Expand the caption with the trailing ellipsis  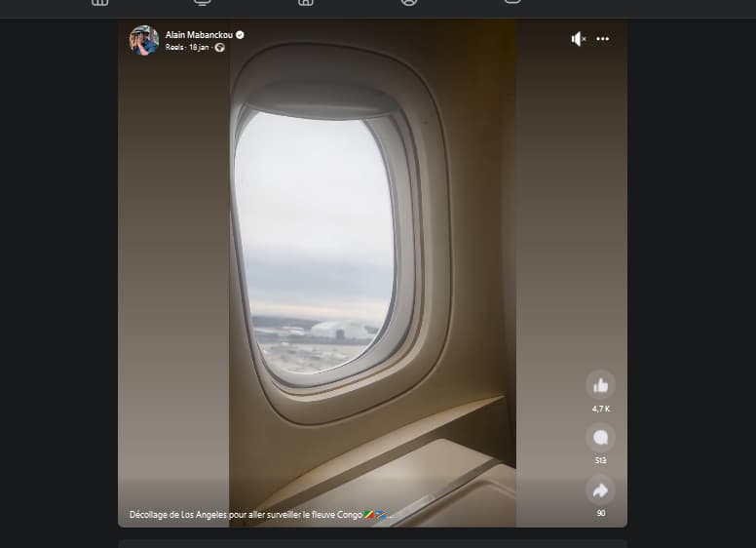click(390, 515)
